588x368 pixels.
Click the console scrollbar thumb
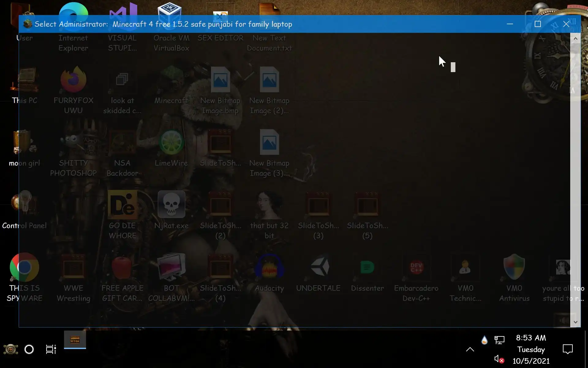tap(575, 48)
